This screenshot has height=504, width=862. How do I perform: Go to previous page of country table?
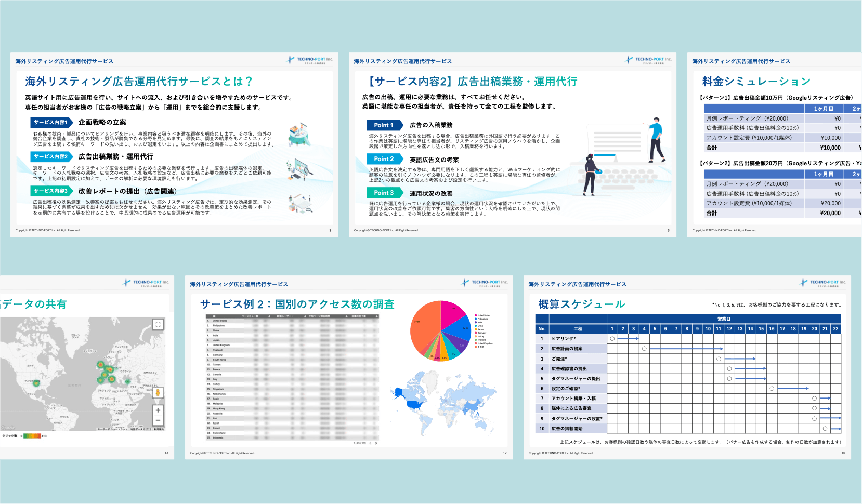pyautogui.click(x=371, y=443)
